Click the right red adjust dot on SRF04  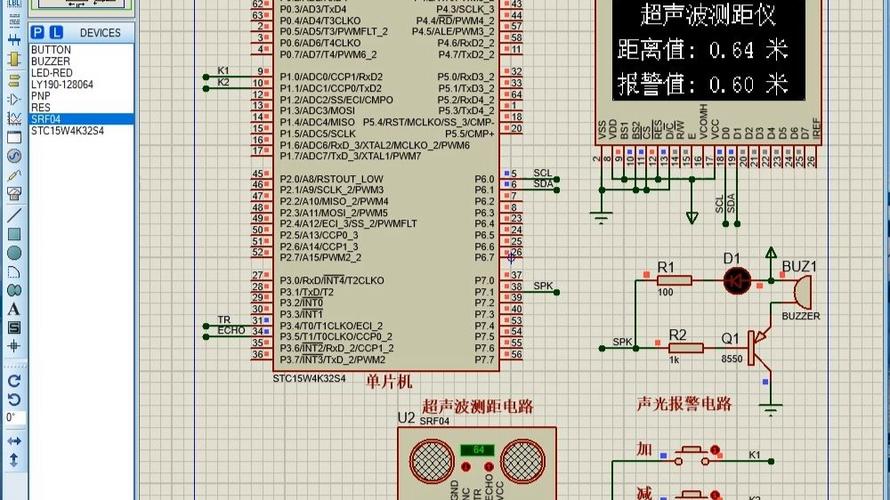point(489,467)
